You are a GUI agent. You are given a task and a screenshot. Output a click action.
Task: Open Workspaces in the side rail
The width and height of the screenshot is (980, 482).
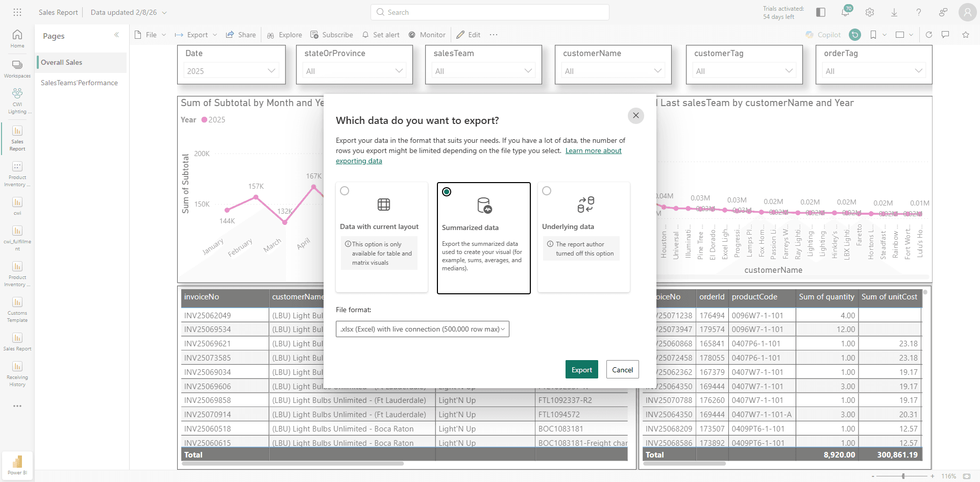17,69
